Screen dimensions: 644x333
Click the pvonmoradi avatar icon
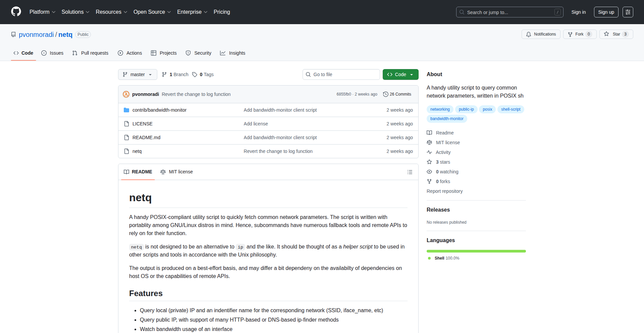(126, 94)
